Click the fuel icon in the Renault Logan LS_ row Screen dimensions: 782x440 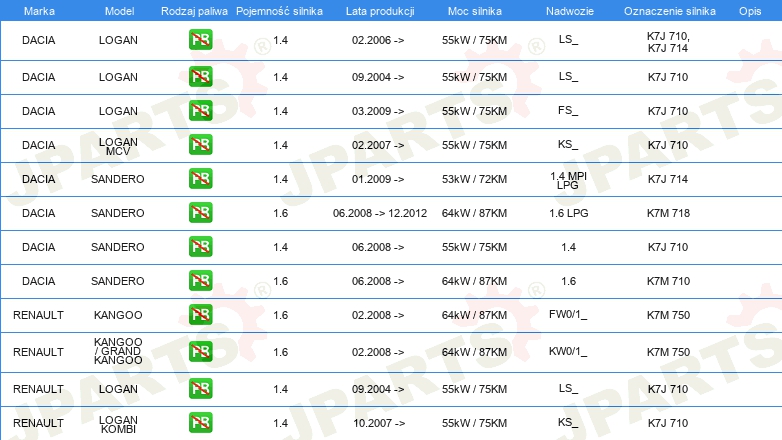pyautogui.click(x=200, y=389)
